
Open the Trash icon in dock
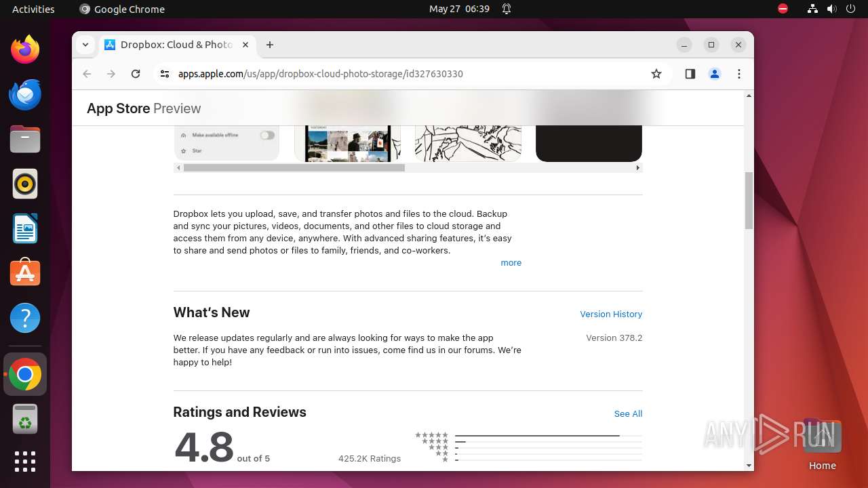[x=25, y=419]
